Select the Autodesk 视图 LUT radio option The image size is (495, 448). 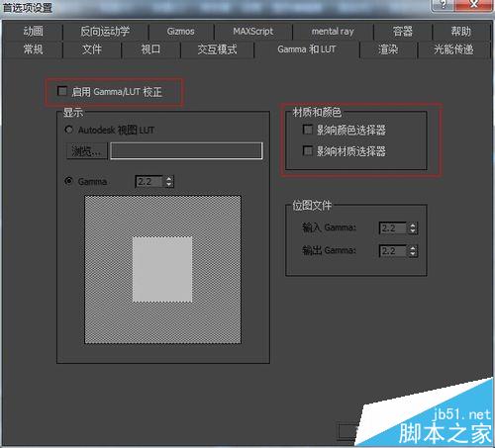[x=69, y=130]
